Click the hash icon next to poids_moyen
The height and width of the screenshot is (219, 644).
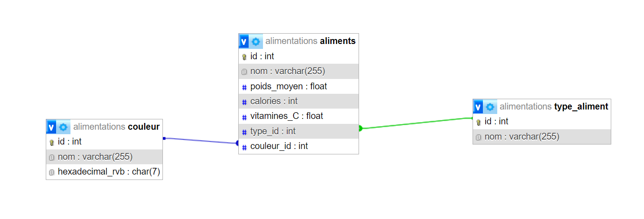tap(244, 87)
